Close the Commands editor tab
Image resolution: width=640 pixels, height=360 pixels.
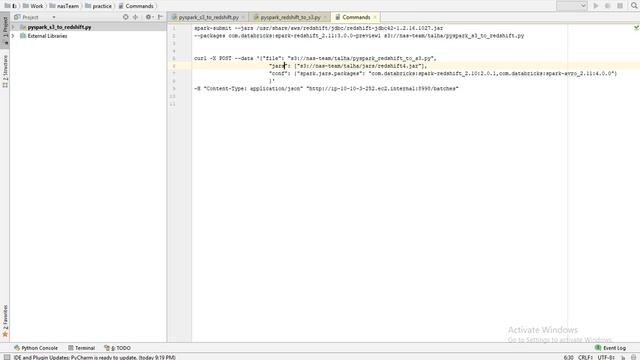point(375,17)
